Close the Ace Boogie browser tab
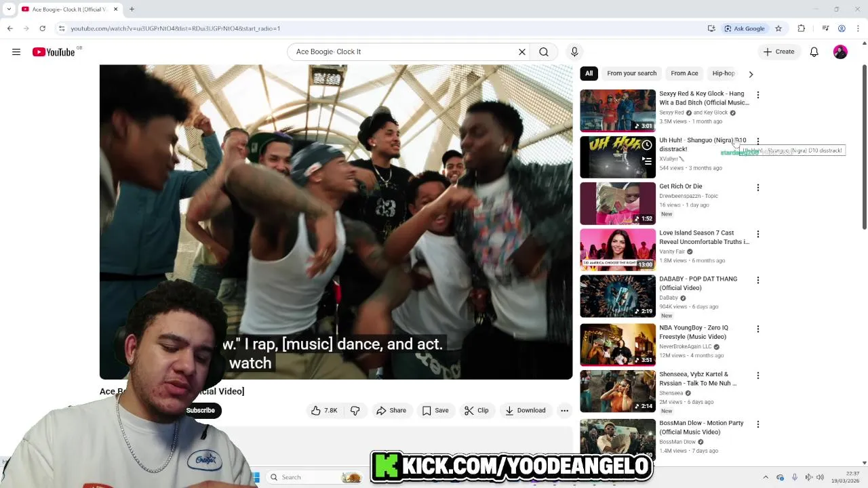Image resolution: width=868 pixels, height=488 pixels. point(115,9)
